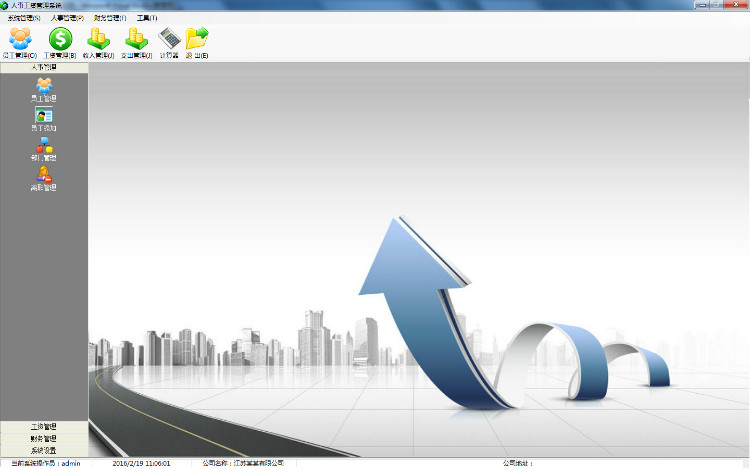Launch the calculator (计算器) tool
Viewport: 750px width, 469px height.
tap(169, 43)
